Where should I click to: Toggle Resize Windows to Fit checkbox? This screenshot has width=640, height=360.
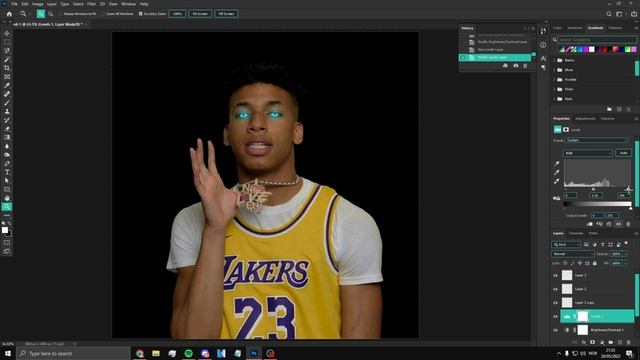click(61, 14)
